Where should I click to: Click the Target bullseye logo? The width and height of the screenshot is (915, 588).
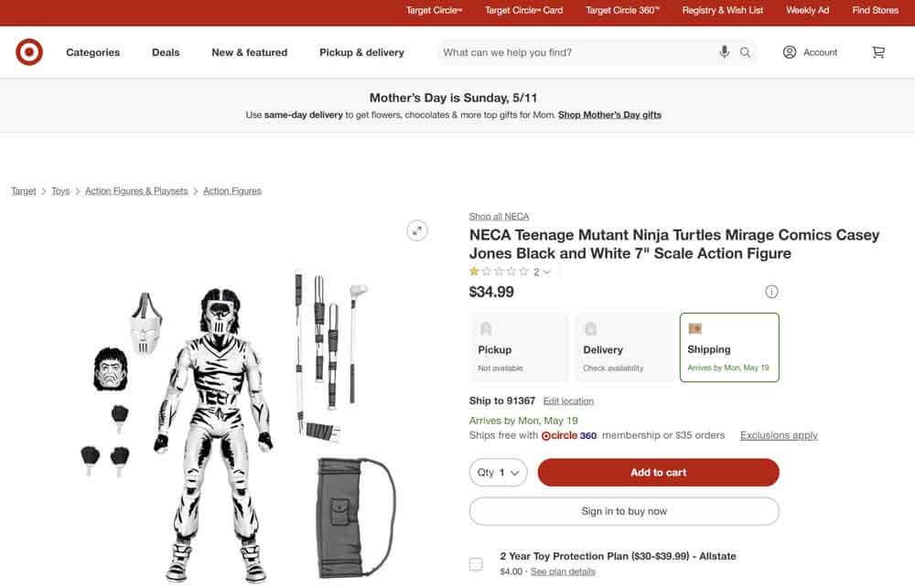point(28,52)
